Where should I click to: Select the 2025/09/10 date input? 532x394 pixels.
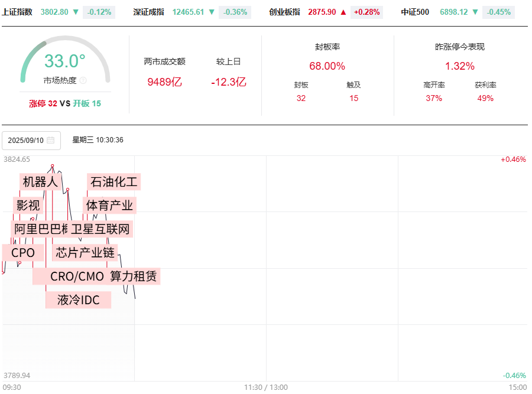[31, 141]
